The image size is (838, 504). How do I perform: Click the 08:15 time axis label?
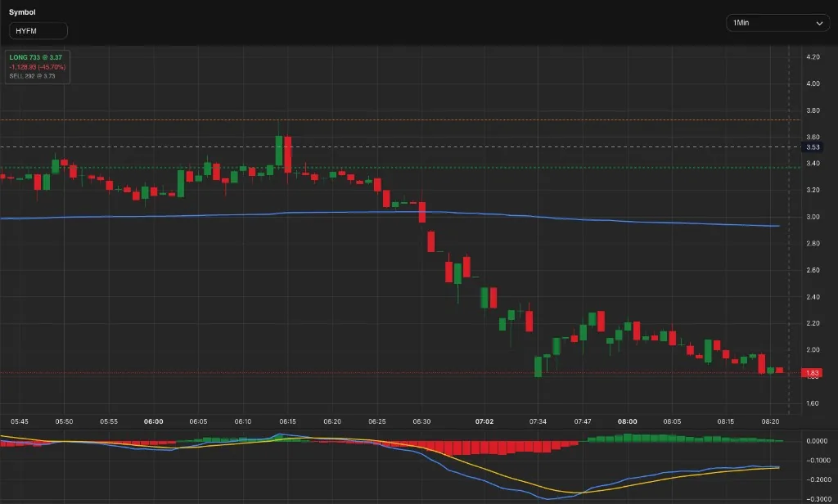tap(726, 421)
